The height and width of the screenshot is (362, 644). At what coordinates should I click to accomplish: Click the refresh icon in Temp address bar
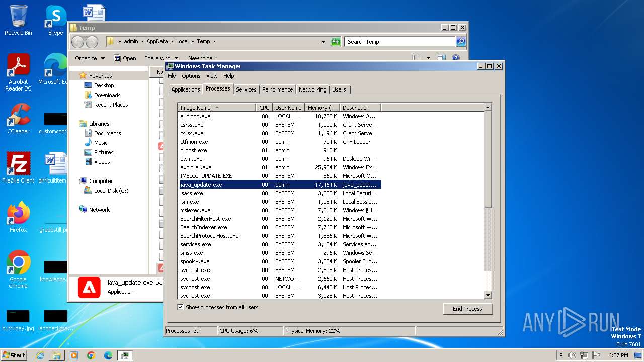point(336,42)
